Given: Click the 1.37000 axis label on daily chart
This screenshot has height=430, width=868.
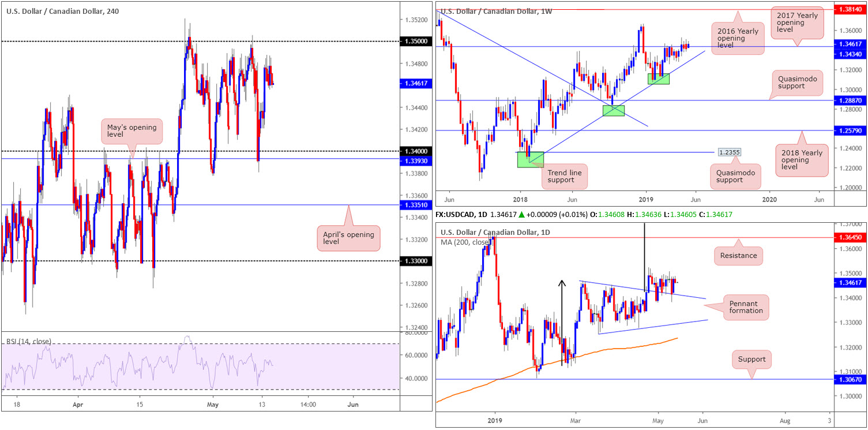Looking at the screenshot, I should (851, 224).
